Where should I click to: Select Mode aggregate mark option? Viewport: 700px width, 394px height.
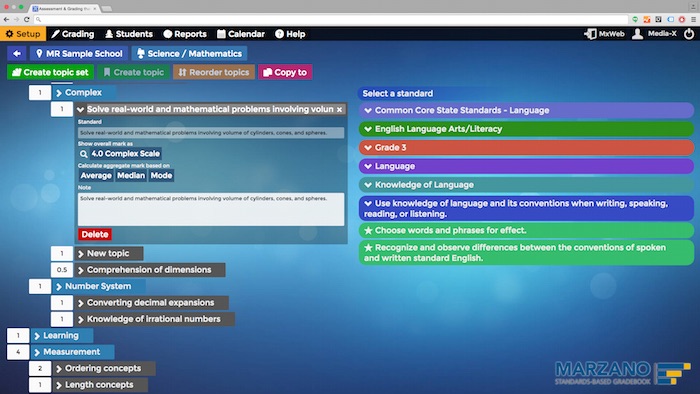click(161, 175)
